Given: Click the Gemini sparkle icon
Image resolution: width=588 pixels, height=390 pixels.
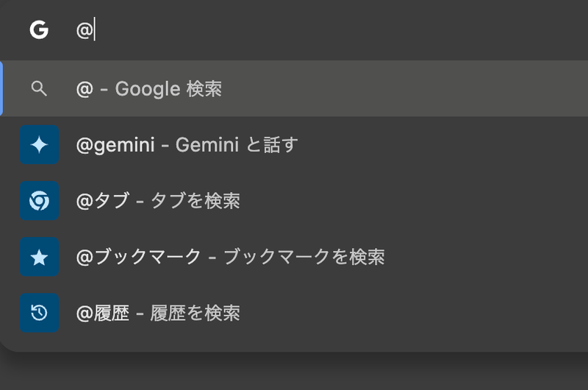Looking at the screenshot, I should tap(39, 145).
